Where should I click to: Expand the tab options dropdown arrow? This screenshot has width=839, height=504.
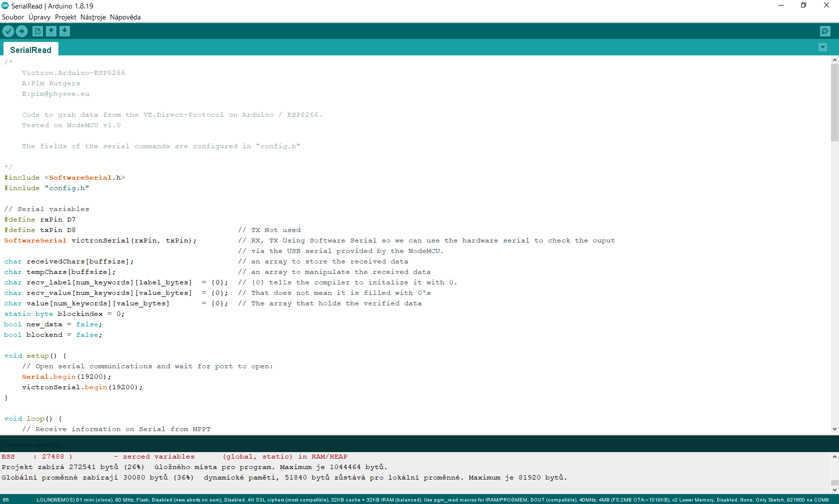[823, 47]
